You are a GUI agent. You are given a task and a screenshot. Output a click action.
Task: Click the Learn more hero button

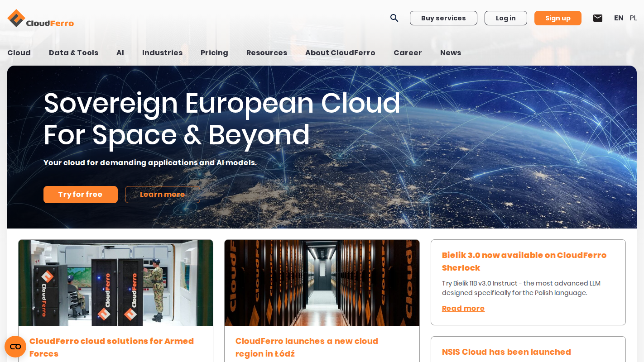163,195
